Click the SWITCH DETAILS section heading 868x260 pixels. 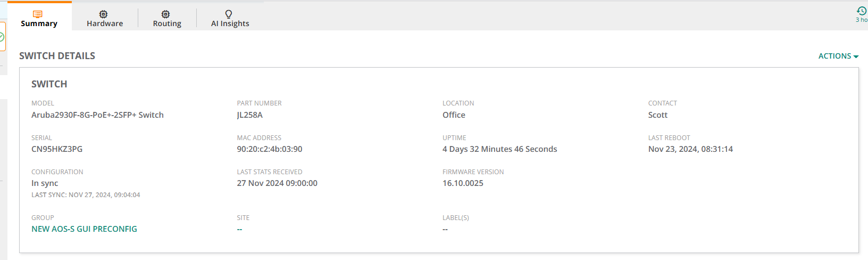(x=57, y=56)
